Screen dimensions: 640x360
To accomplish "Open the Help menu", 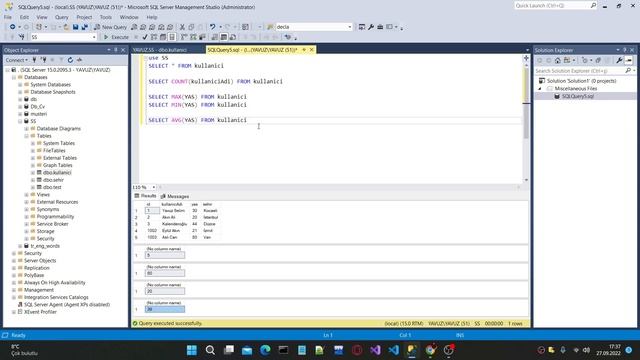I will tap(152, 17).
